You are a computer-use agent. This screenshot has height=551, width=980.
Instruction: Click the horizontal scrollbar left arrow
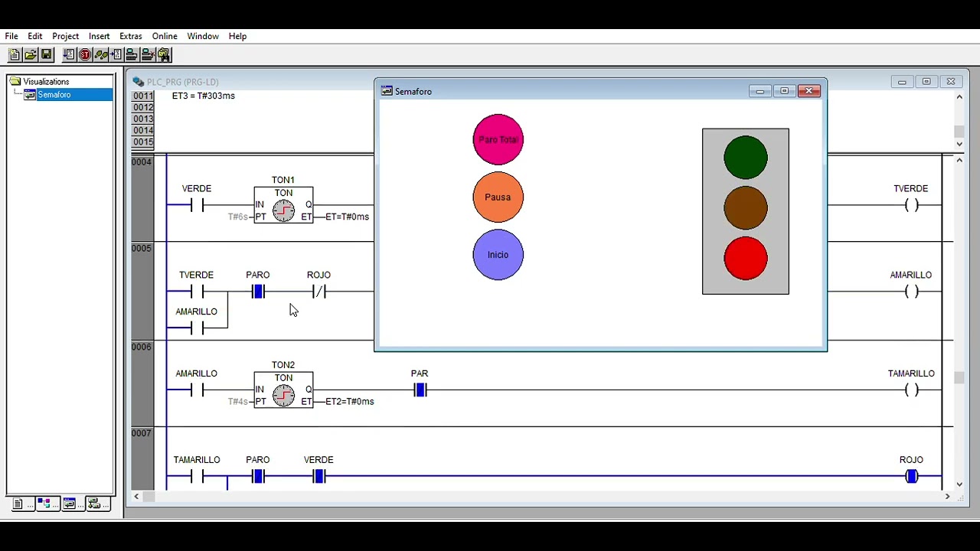click(x=136, y=497)
